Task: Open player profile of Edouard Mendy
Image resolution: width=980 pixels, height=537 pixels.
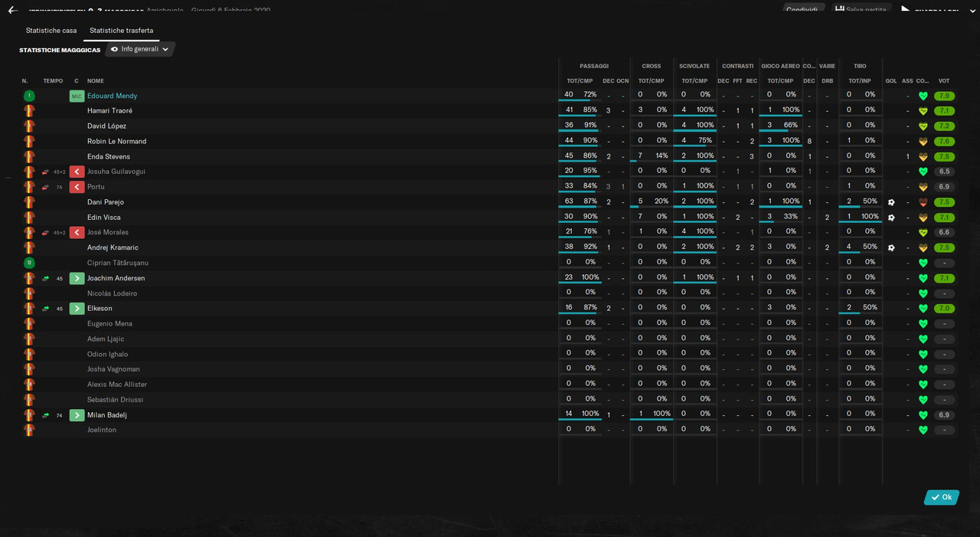Action: (112, 96)
